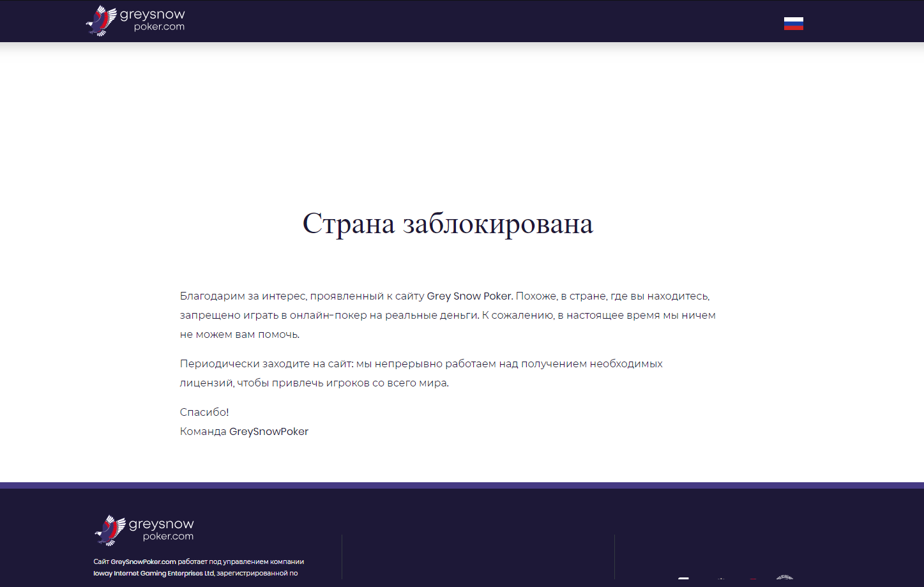Open the Russian flag language selector
Viewport: 924px width, 587px height.
793,24
